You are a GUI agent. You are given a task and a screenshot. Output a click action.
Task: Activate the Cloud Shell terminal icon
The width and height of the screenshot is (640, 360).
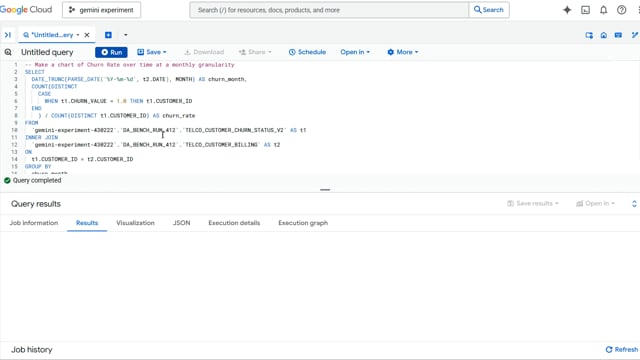pos(585,10)
